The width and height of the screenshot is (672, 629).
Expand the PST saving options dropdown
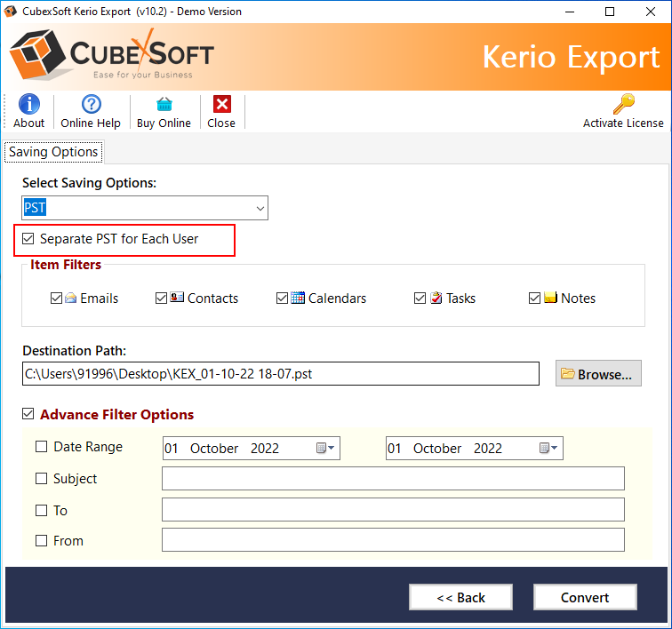(260, 208)
